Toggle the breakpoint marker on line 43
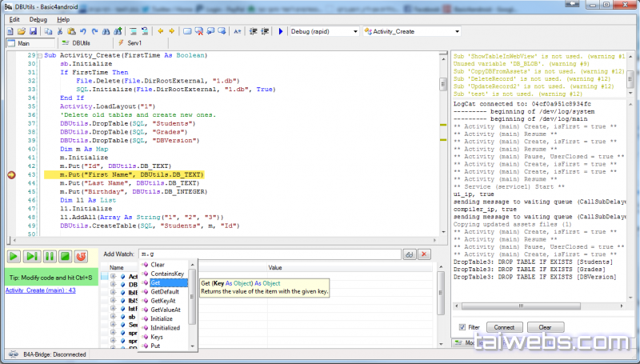The height and width of the screenshot is (364, 640). pyautogui.click(x=10, y=174)
